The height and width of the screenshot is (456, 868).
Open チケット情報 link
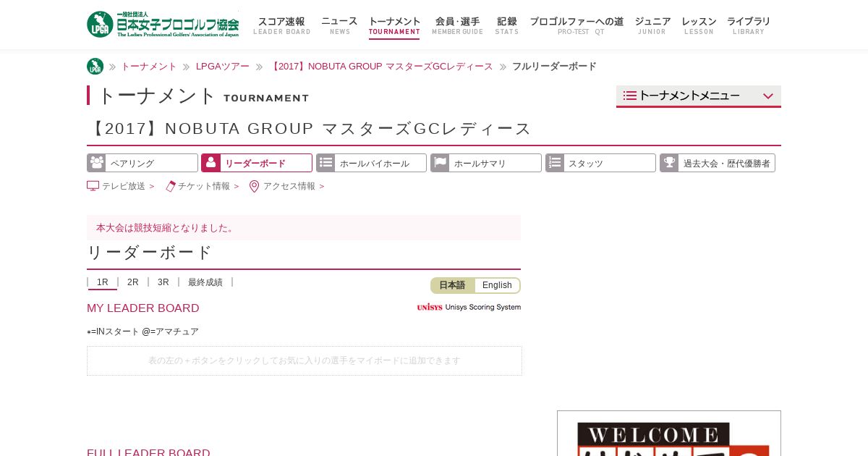203,186
